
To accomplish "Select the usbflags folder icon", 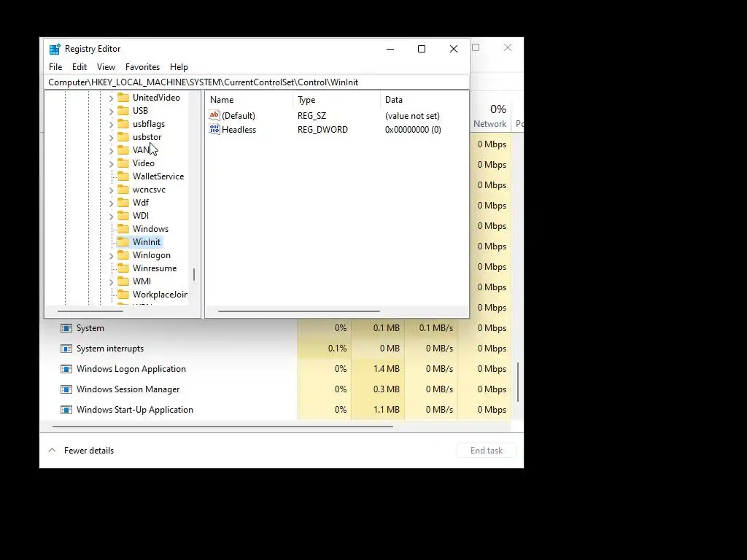I will (123, 124).
